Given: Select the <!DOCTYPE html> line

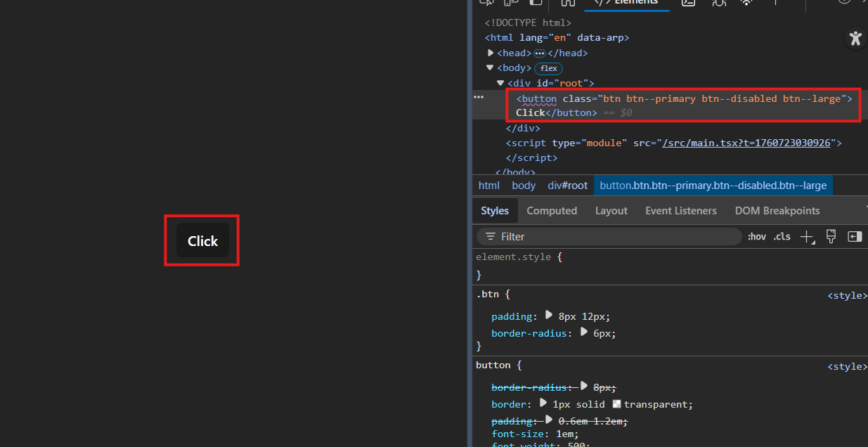Looking at the screenshot, I should pos(528,22).
